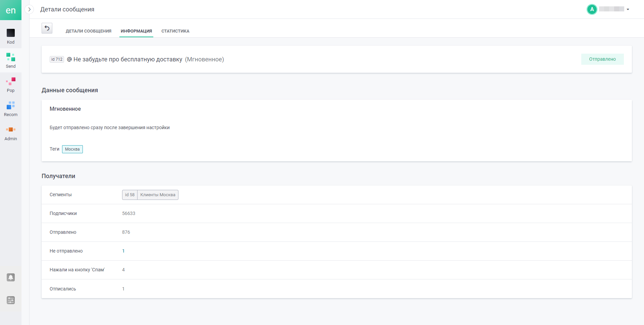Expand the sidebar with the chevron arrow
The height and width of the screenshot is (325, 644).
click(30, 9)
